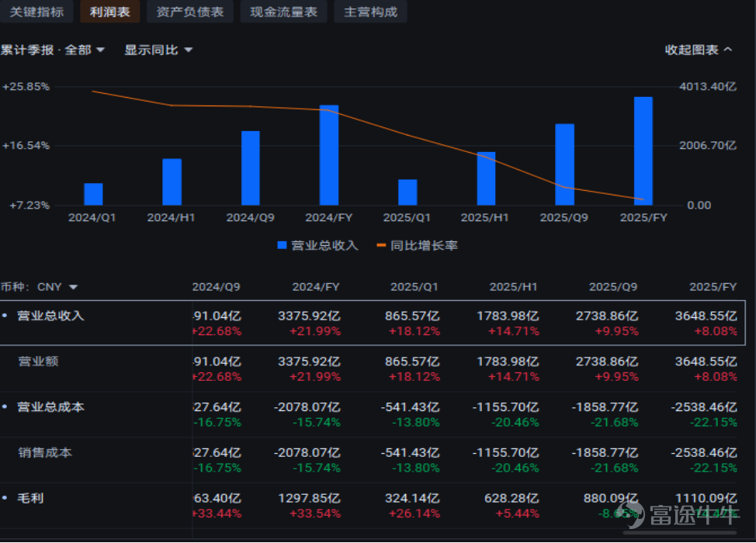Click the 2025/FY column header

(713, 287)
